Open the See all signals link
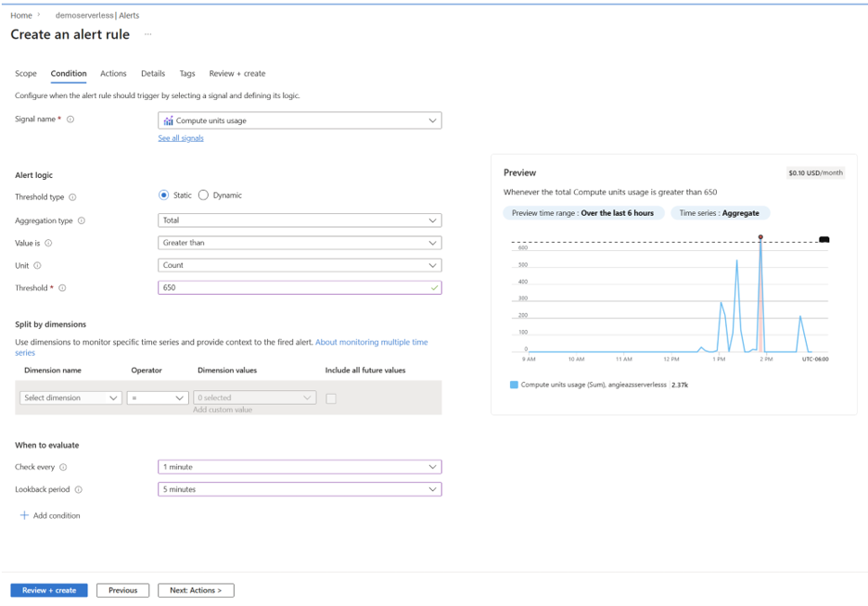Viewport: 868px width, 606px height. pyautogui.click(x=181, y=138)
